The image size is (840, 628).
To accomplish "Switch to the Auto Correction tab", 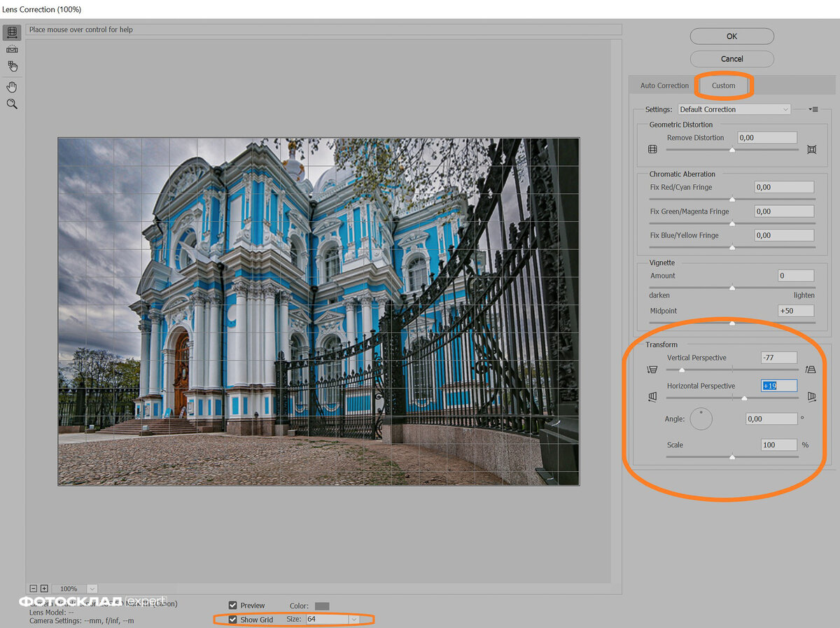I will pyautogui.click(x=664, y=85).
